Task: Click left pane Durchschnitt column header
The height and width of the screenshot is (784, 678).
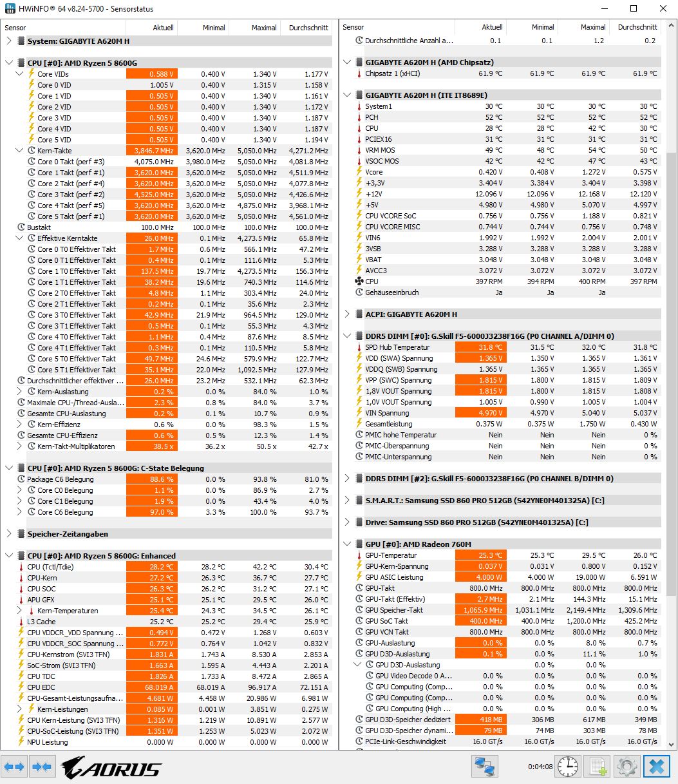Action: click(x=306, y=28)
